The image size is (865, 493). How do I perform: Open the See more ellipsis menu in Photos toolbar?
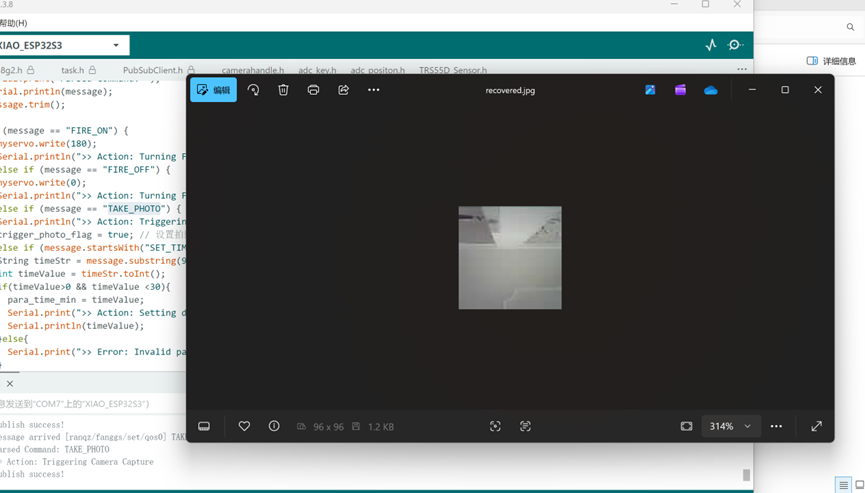(373, 90)
